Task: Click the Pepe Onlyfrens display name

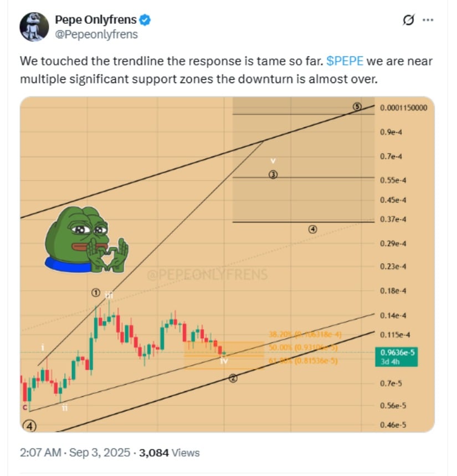Action: (x=96, y=20)
